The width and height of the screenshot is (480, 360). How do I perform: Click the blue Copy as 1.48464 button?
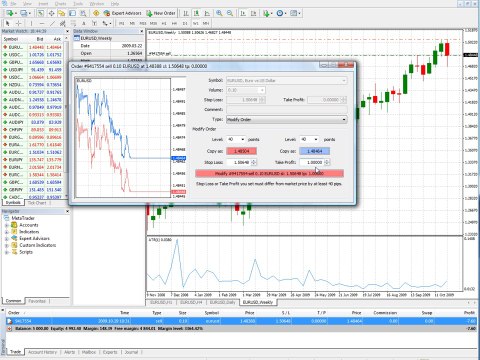tap(315, 151)
